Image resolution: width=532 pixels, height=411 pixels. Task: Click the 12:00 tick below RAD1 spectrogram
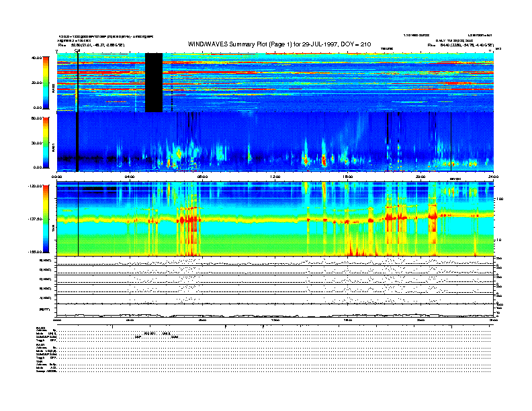(275, 177)
